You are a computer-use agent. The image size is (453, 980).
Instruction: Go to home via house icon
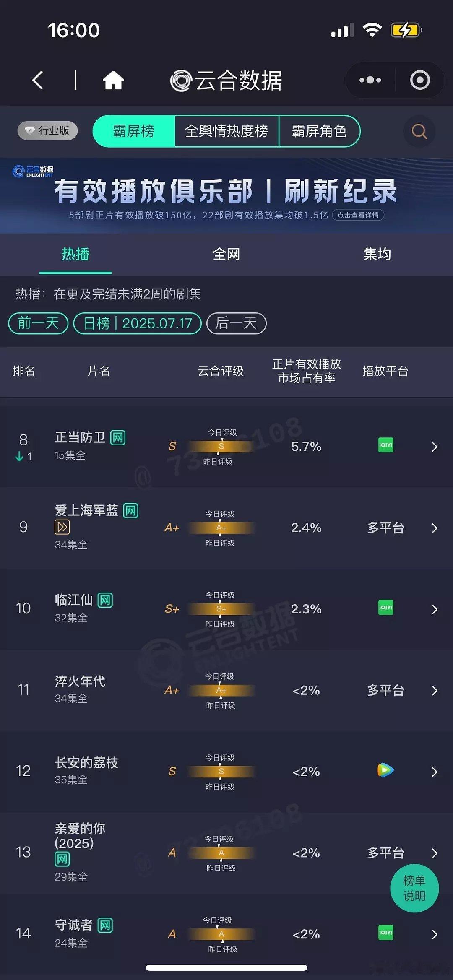(x=113, y=80)
